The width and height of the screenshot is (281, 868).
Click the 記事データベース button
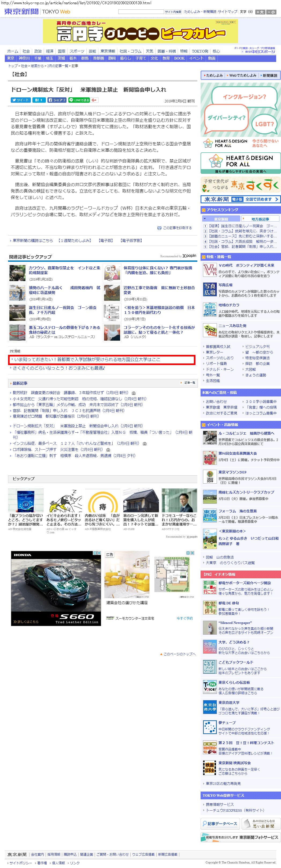tap(220, 823)
